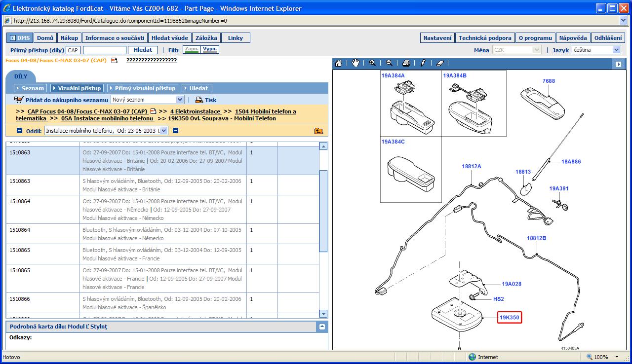Click the Hledat button beside direct access field
The width and height of the screenshot is (632, 364).
tap(143, 50)
